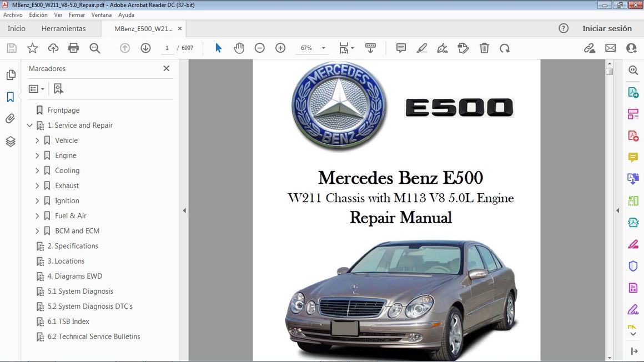Expand the Engine bookmark
Screen dimensions: 644x362
point(37,155)
